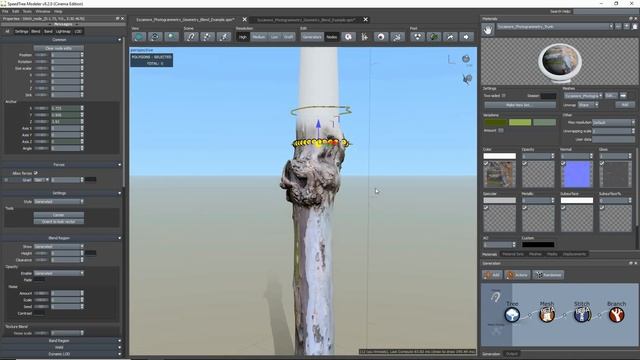Toggle the Two-sided checkbox

coord(504,96)
